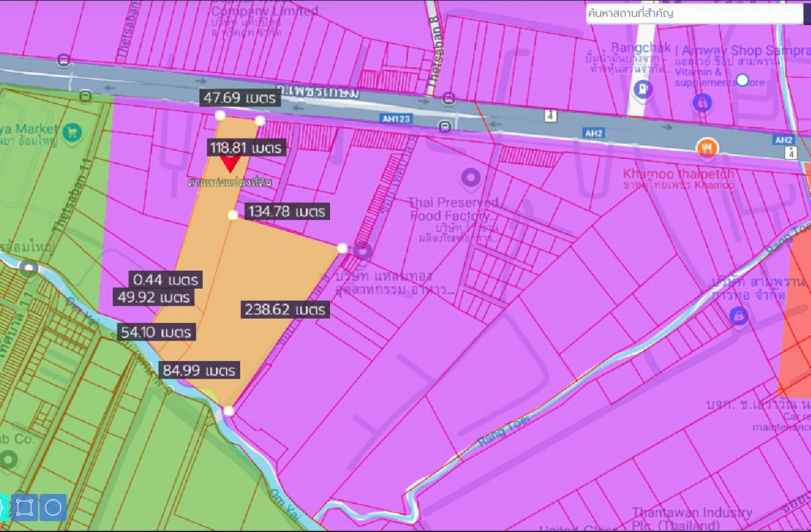The height and width of the screenshot is (532, 811).
Task: Click the green market shopping cart icon
Action: 71,130
